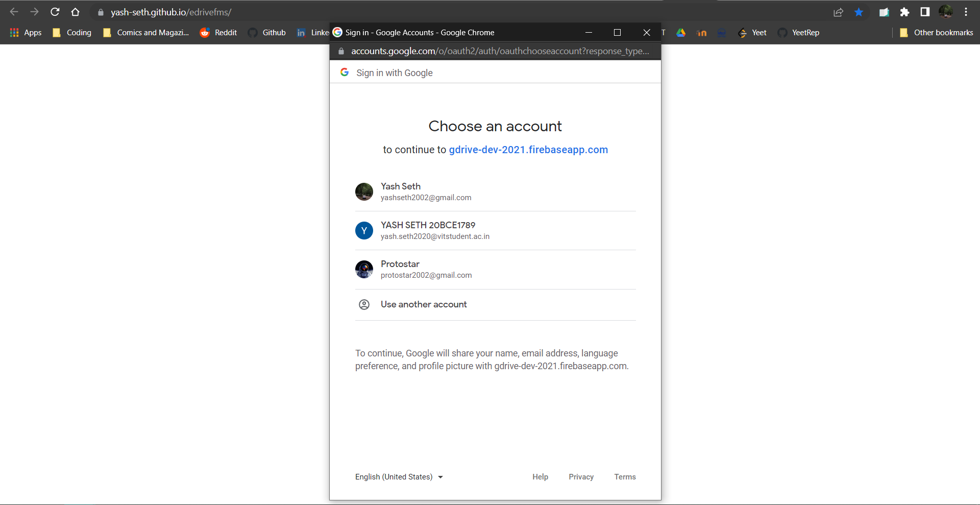Open Comics and Magazi... bookmarks folder
The image size is (980, 505).
146,33
